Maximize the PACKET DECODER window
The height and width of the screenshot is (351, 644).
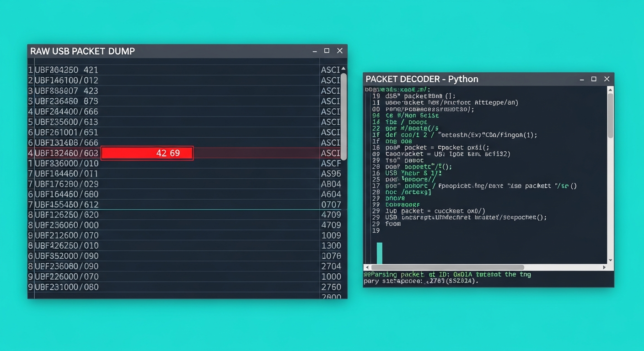[594, 79]
